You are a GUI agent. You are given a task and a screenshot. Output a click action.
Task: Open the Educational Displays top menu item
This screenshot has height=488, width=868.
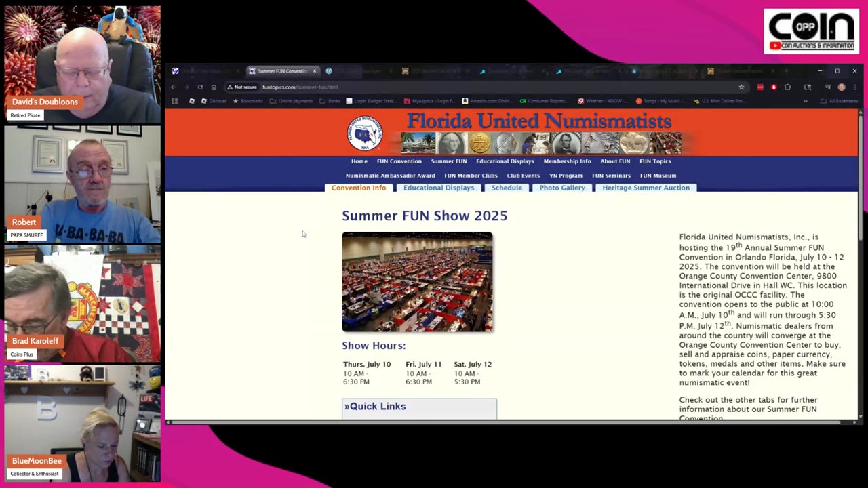coord(505,161)
